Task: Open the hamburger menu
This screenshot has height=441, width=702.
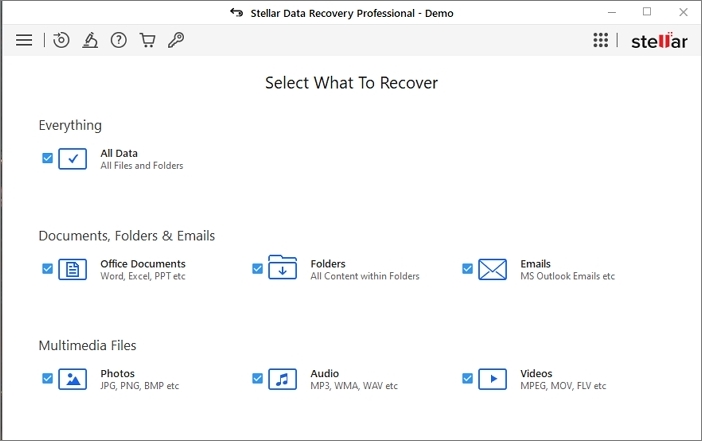Action: coord(24,40)
